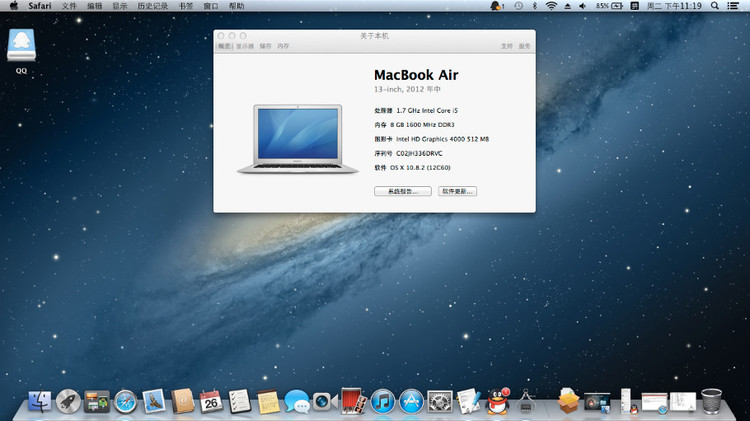Image resolution: width=750 pixels, height=421 pixels.
Task: Click the MacBook Air heading
Action: click(x=416, y=75)
